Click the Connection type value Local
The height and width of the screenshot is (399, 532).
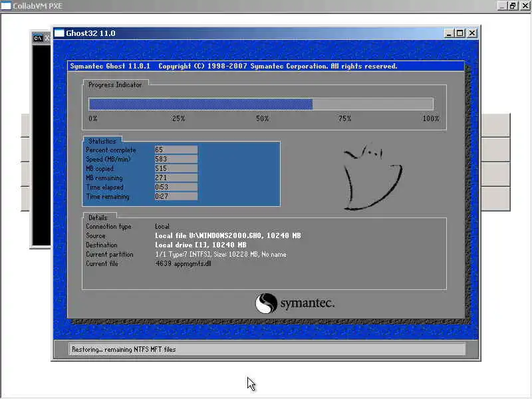pyautogui.click(x=162, y=226)
